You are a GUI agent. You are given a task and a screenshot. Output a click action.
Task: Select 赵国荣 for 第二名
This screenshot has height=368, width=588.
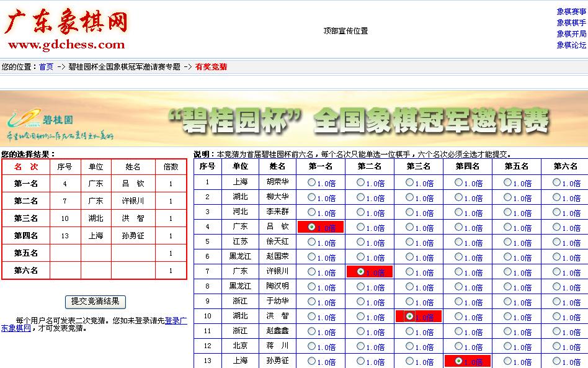(x=360, y=256)
